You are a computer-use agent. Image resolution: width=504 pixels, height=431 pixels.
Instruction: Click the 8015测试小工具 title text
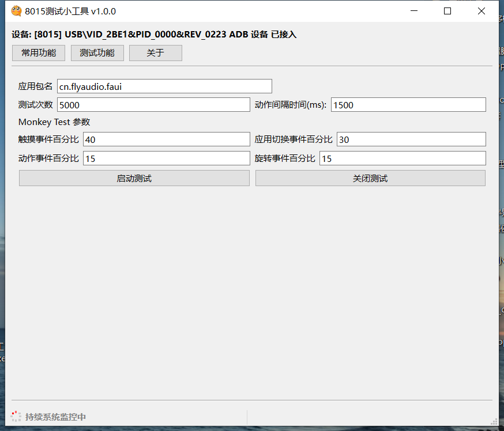tap(69, 10)
